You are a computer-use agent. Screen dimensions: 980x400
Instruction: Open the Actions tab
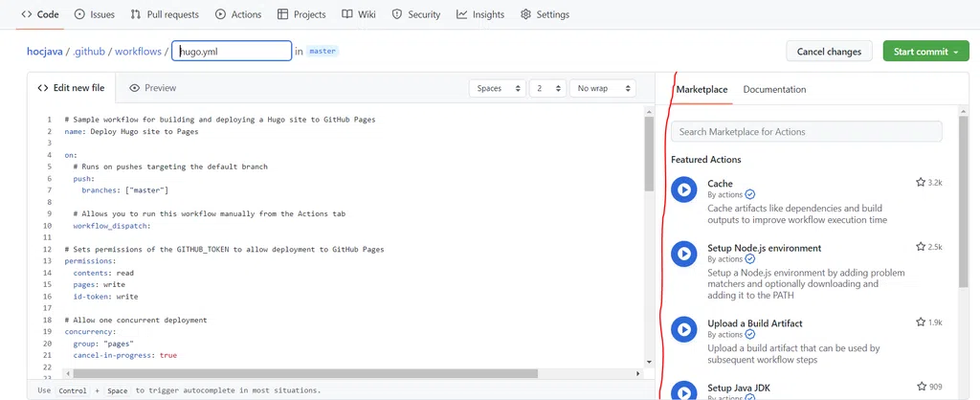[238, 14]
